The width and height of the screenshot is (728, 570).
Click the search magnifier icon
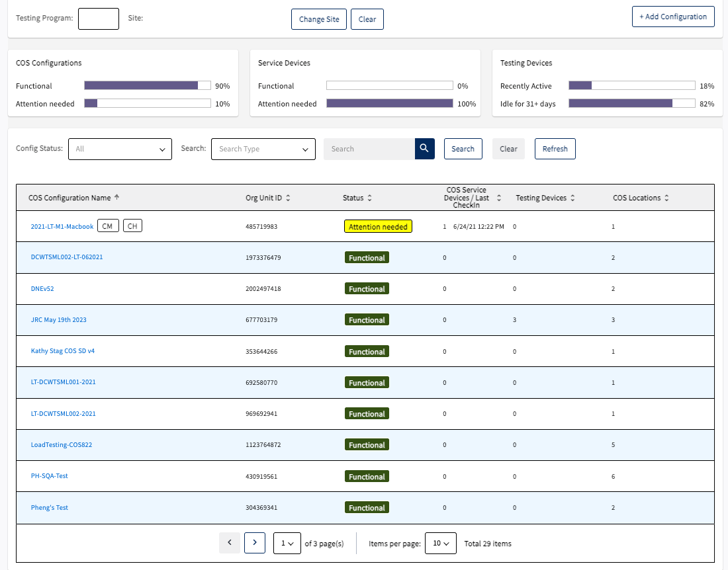coord(424,149)
